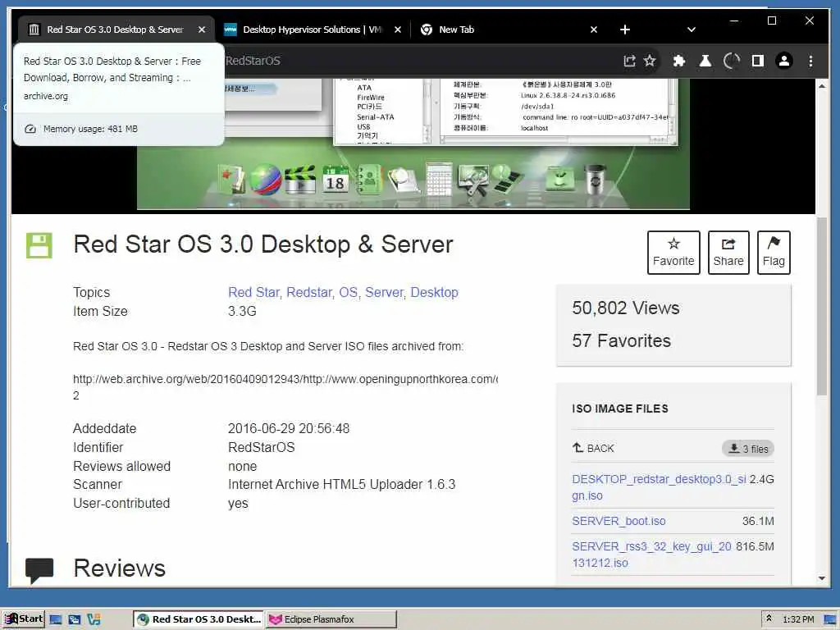This screenshot has height=630, width=840.
Task: Click the 57 Favorites text
Action: (x=622, y=340)
